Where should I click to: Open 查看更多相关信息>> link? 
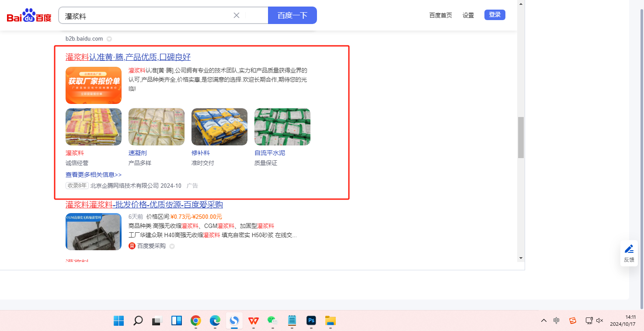pos(94,175)
